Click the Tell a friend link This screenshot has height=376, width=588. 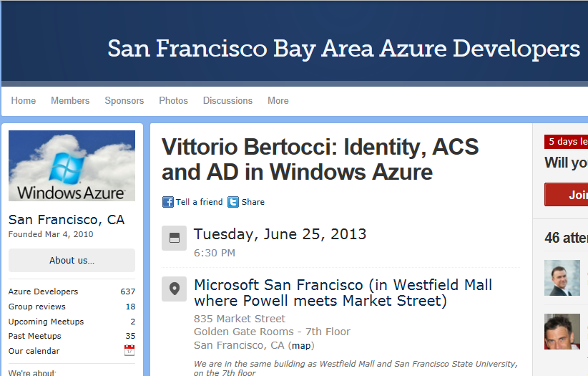[x=199, y=202]
